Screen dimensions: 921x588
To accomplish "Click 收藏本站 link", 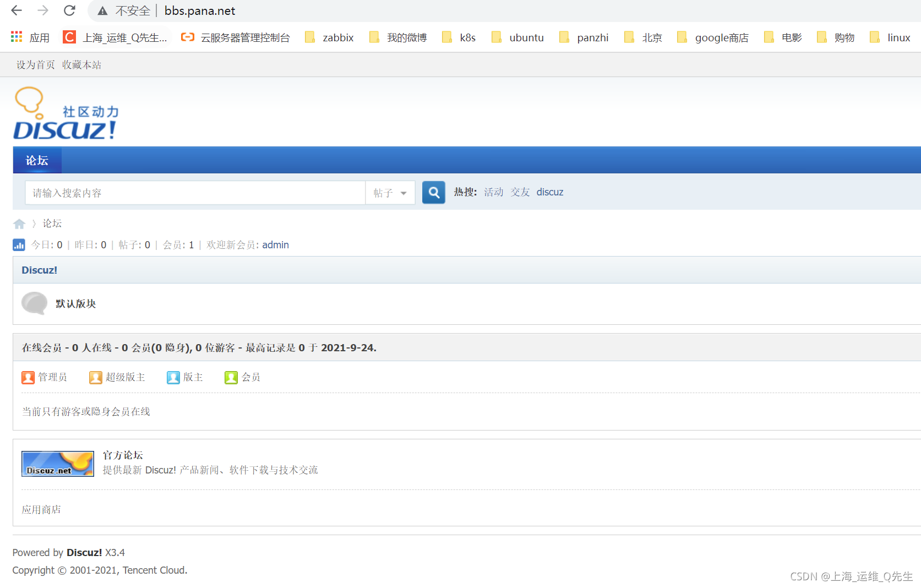I will pos(81,65).
